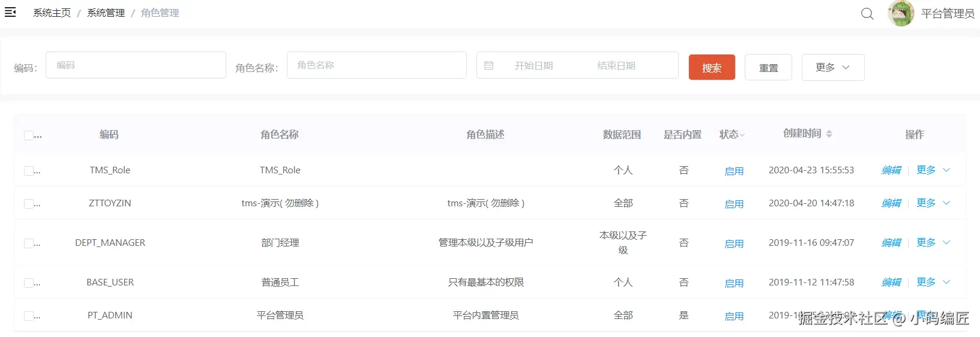Open the 状态 column filter arrow

coord(742,136)
